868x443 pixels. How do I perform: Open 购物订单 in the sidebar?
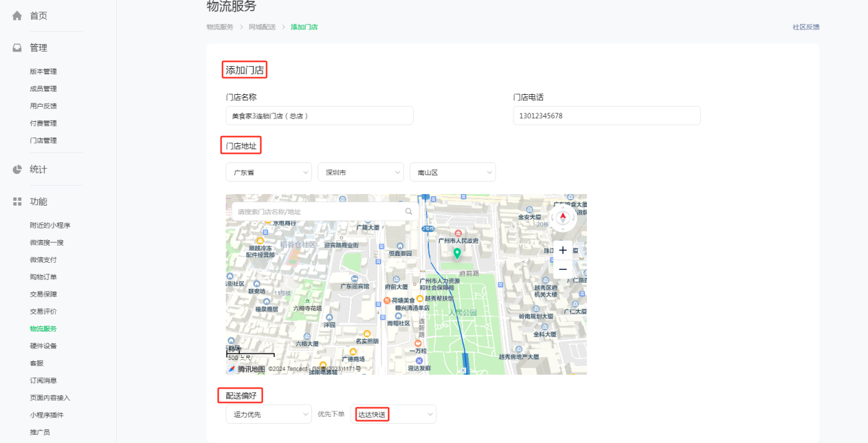click(43, 277)
